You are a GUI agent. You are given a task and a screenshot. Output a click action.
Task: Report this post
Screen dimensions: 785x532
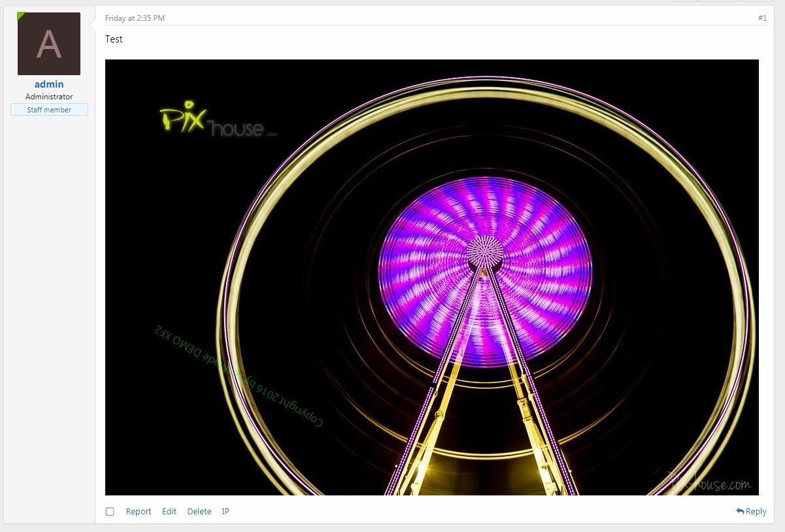[139, 512]
